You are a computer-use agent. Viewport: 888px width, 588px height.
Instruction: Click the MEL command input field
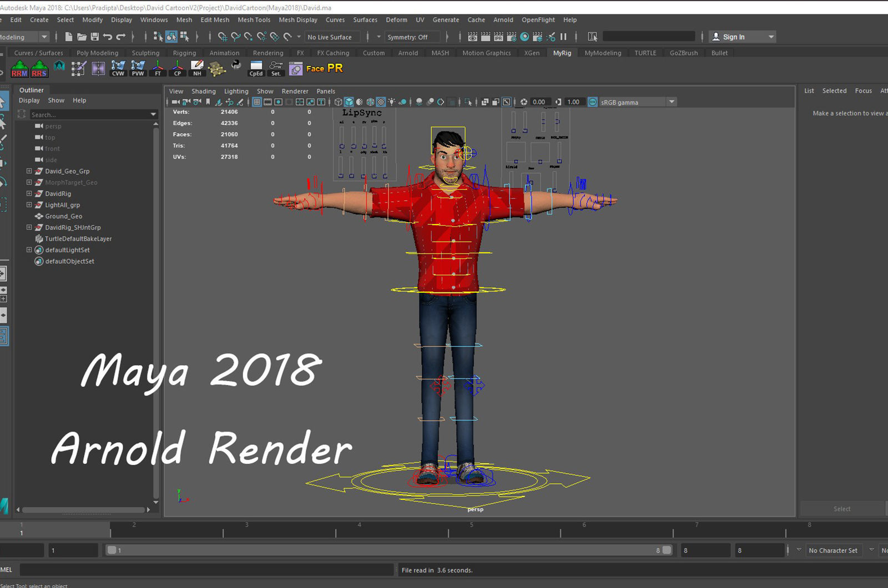pyautogui.click(x=206, y=570)
